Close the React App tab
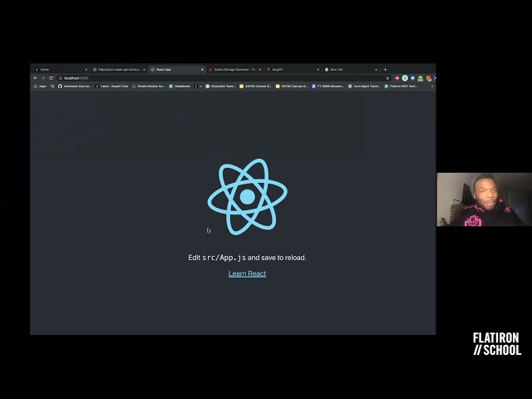 pos(202,70)
